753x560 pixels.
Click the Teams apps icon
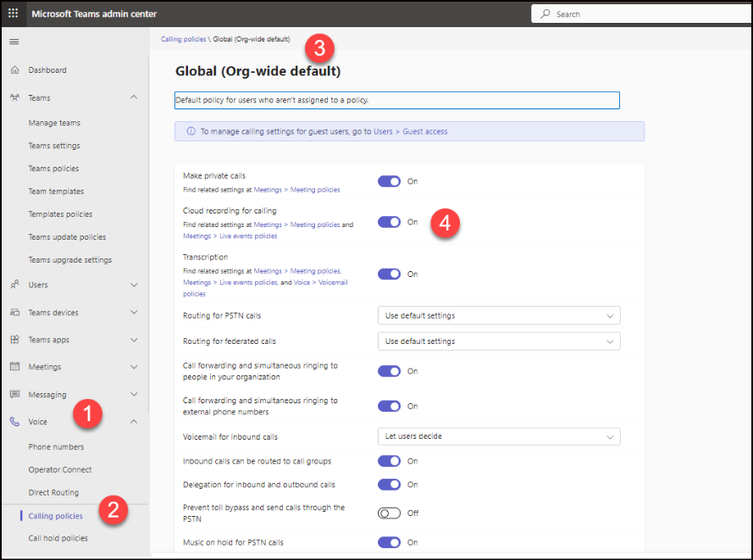[14, 340]
